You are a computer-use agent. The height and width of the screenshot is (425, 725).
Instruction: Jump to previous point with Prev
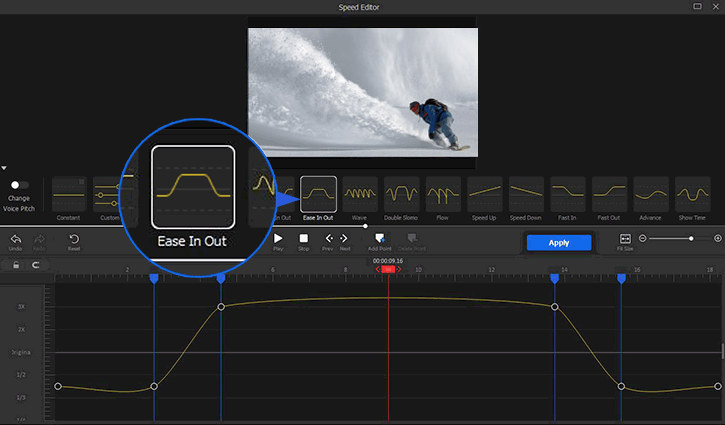point(327,240)
